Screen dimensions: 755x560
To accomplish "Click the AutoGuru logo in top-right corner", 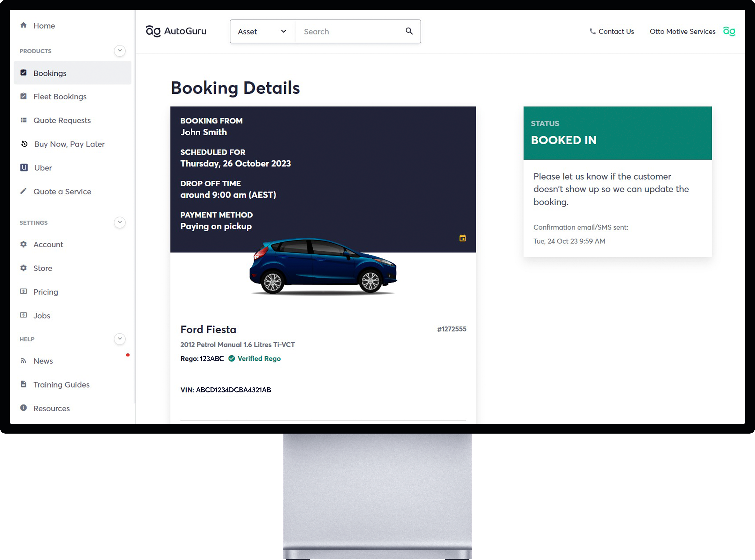I will tap(729, 31).
